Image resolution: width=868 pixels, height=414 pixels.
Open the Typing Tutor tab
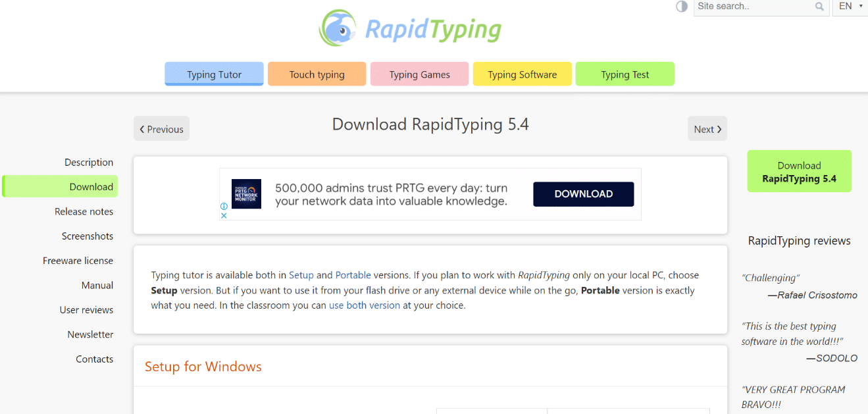[214, 74]
